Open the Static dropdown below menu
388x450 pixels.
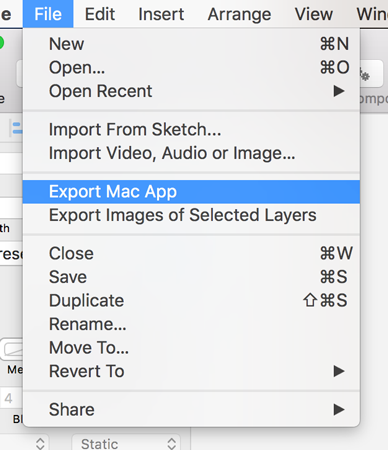point(126,443)
